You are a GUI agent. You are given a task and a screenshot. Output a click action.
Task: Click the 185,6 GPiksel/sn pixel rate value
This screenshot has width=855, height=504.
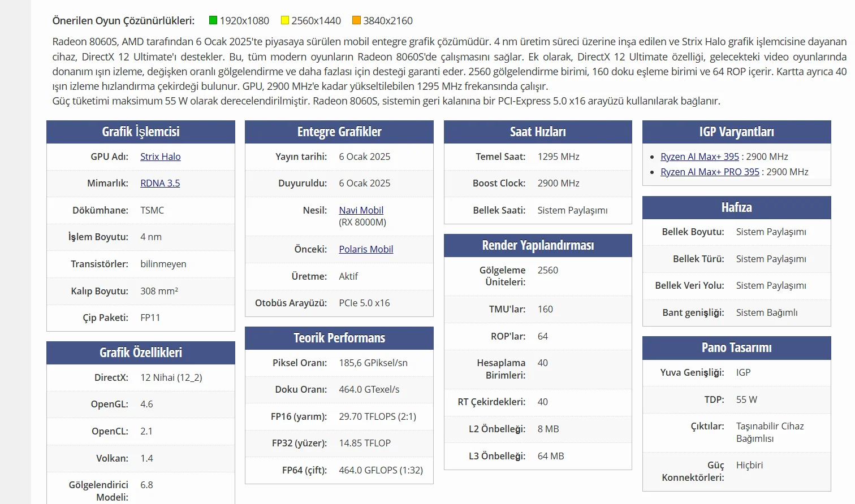(x=373, y=363)
